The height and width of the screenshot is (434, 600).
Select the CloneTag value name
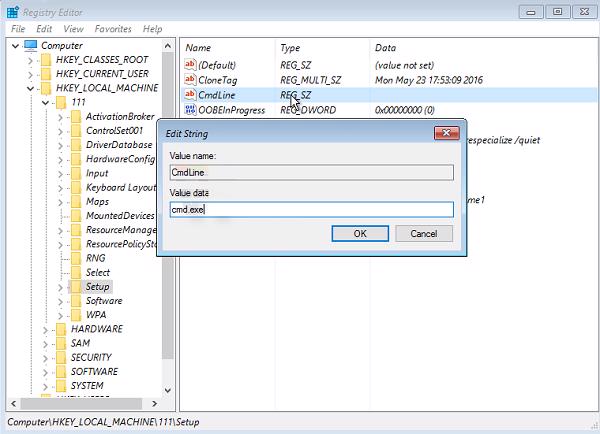tap(217, 80)
